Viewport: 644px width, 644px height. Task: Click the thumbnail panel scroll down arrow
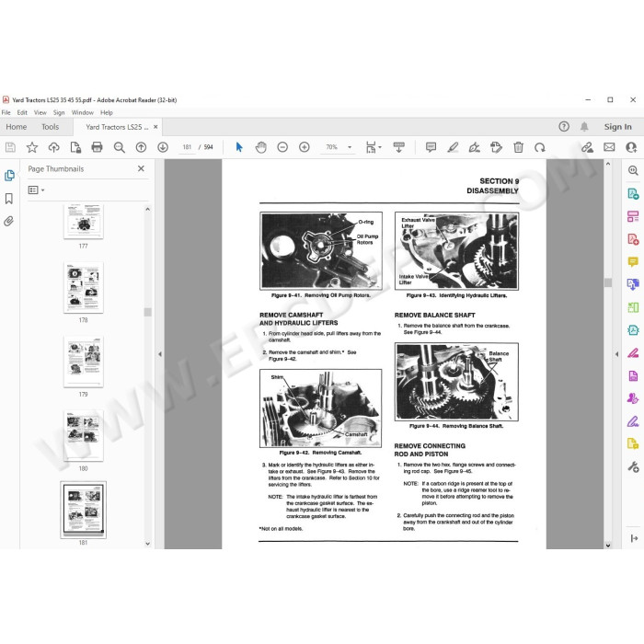(x=148, y=544)
